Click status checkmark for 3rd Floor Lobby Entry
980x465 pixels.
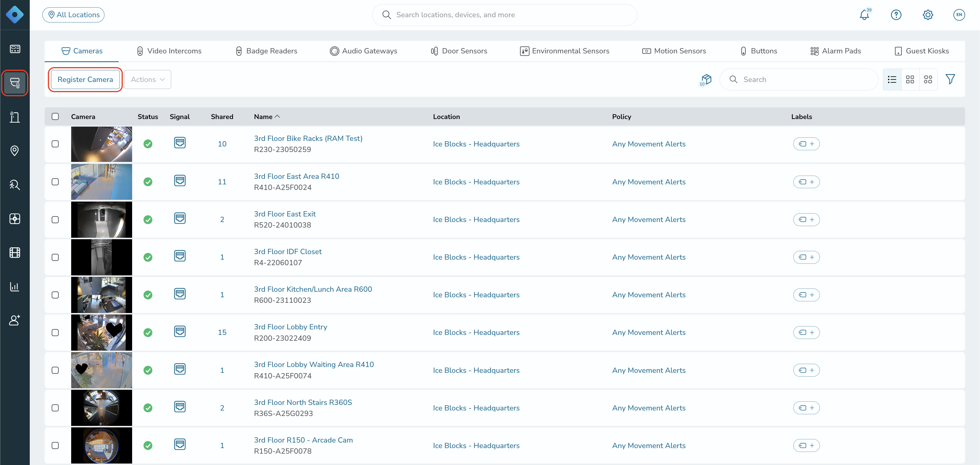click(148, 333)
